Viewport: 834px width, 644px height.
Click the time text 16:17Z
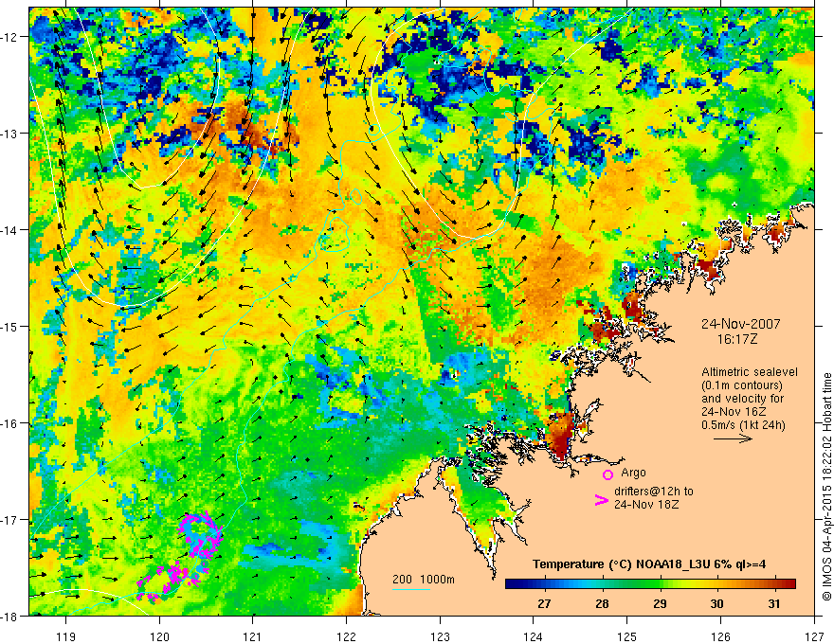[736, 339]
